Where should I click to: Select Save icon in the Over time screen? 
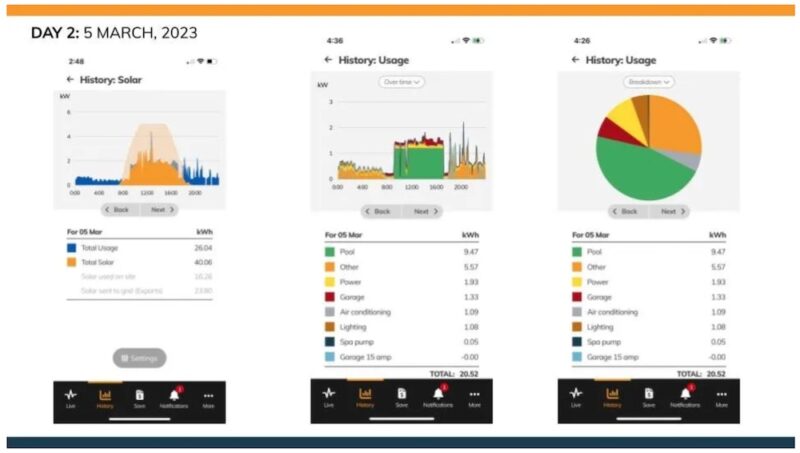point(401,397)
